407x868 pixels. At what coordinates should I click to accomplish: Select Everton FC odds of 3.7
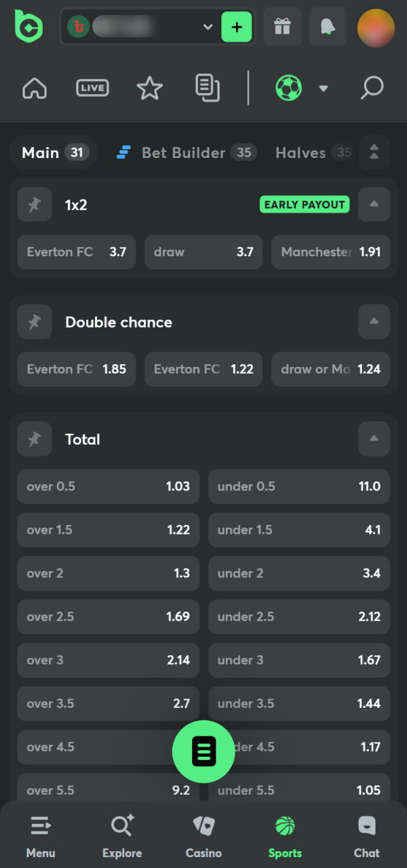(76, 252)
